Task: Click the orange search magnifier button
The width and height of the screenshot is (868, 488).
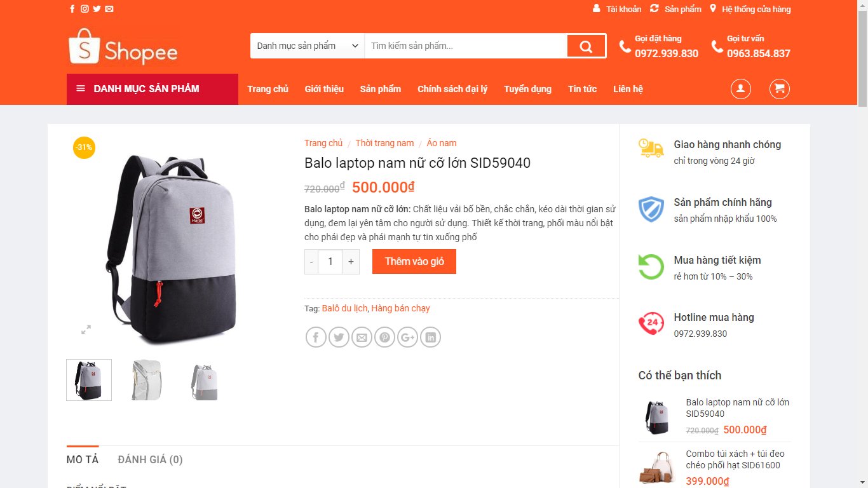Action: pyautogui.click(x=586, y=46)
